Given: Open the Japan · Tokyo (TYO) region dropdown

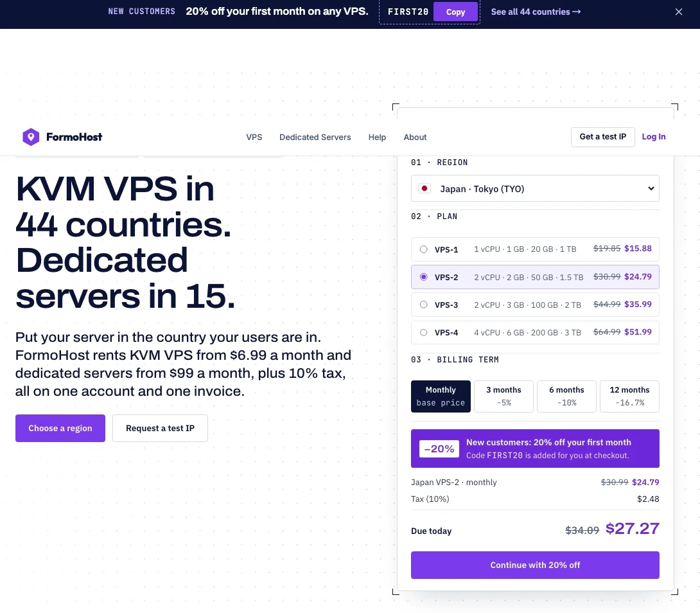Looking at the screenshot, I should [x=535, y=188].
